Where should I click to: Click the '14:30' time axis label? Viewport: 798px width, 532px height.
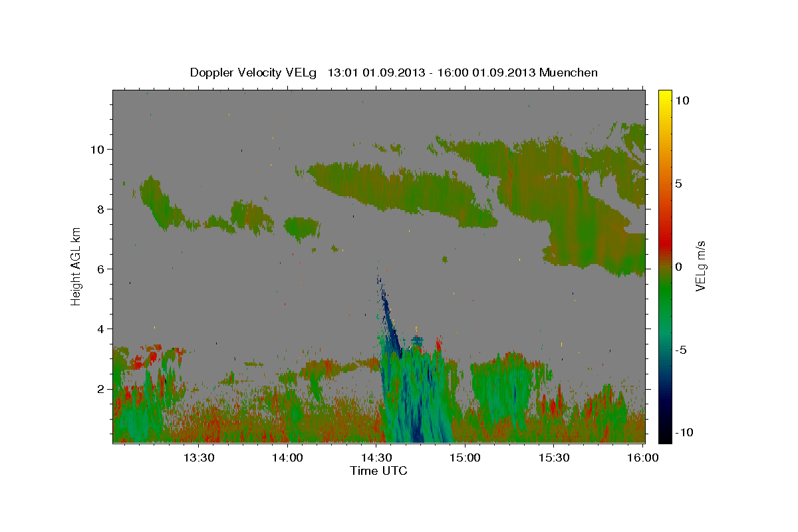click(x=376, y=458)
